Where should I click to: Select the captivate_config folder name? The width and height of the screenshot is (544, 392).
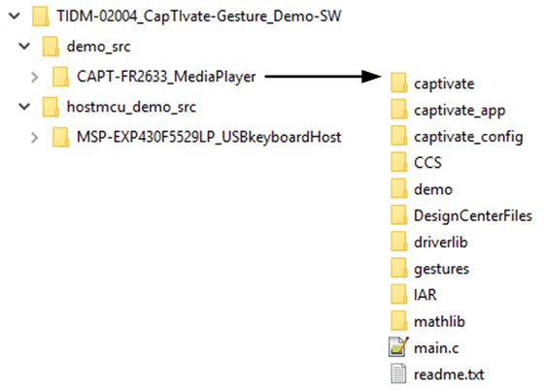click(468, 137)
